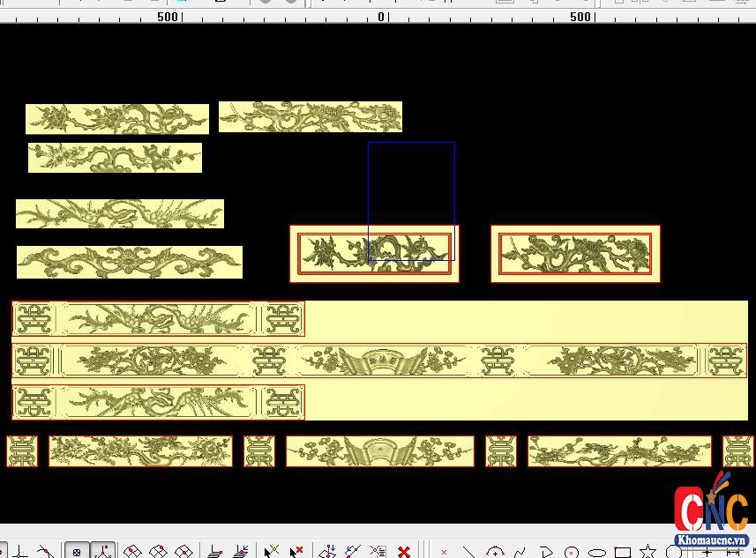
Task: Click the 0 position on the top ruler
Action: (381, 16)
